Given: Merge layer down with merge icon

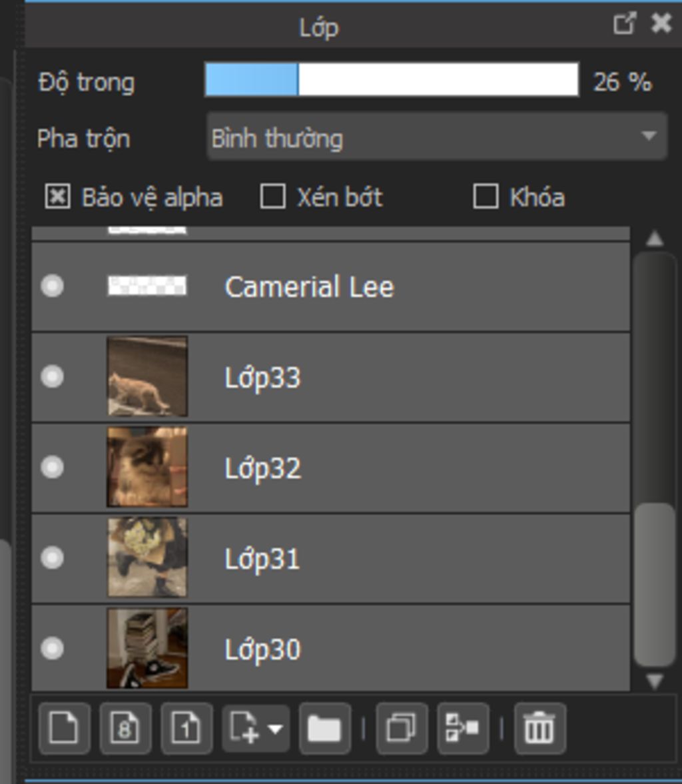Looking at the screenshot, I should click(463, 728).
